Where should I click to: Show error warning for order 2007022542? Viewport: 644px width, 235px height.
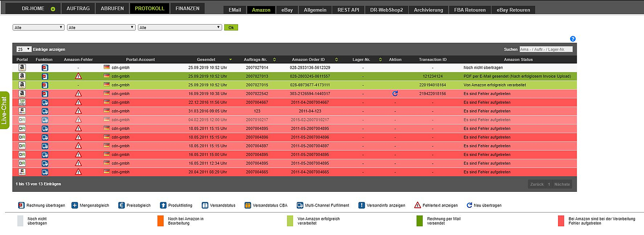pos(78,93)
